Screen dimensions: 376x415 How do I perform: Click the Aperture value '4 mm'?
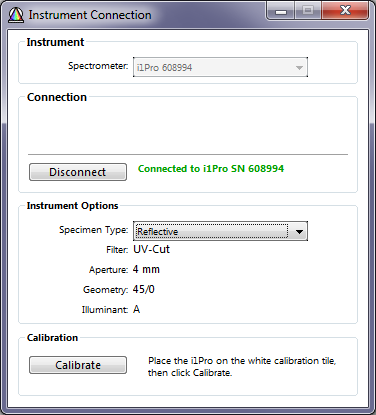(146, 269)
